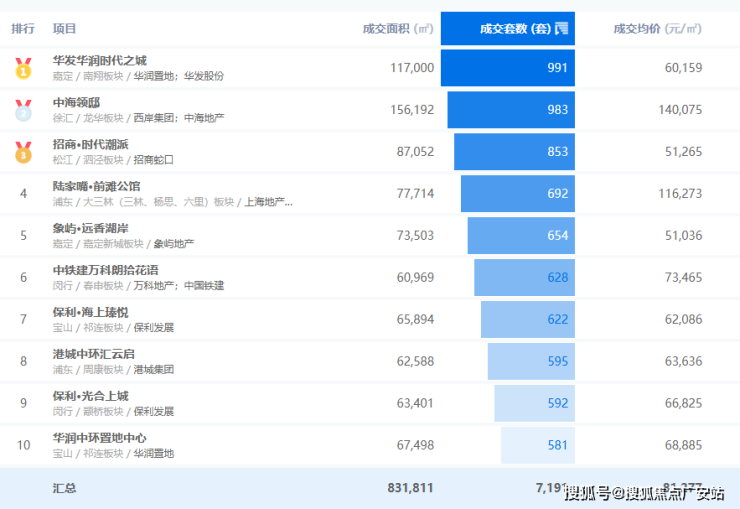Click the 排行 column header
Screen dimensions: 740x509
23,29
